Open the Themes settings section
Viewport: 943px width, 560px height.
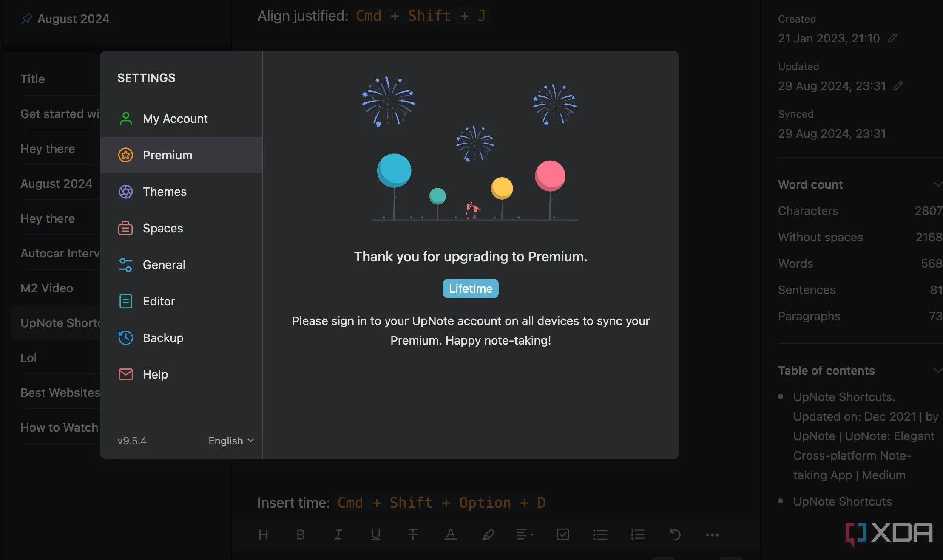(182, 192)
